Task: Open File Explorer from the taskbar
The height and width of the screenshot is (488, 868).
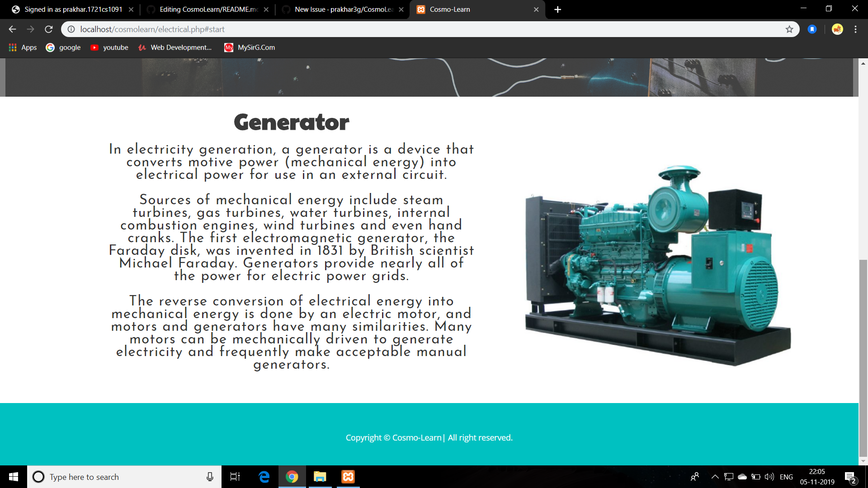Action: click(x=320, y=477)
